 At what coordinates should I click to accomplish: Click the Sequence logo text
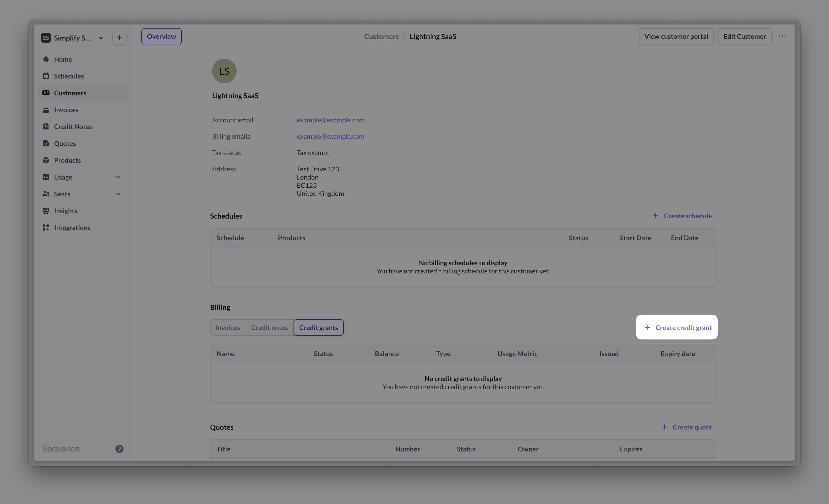tap(61, 448)
